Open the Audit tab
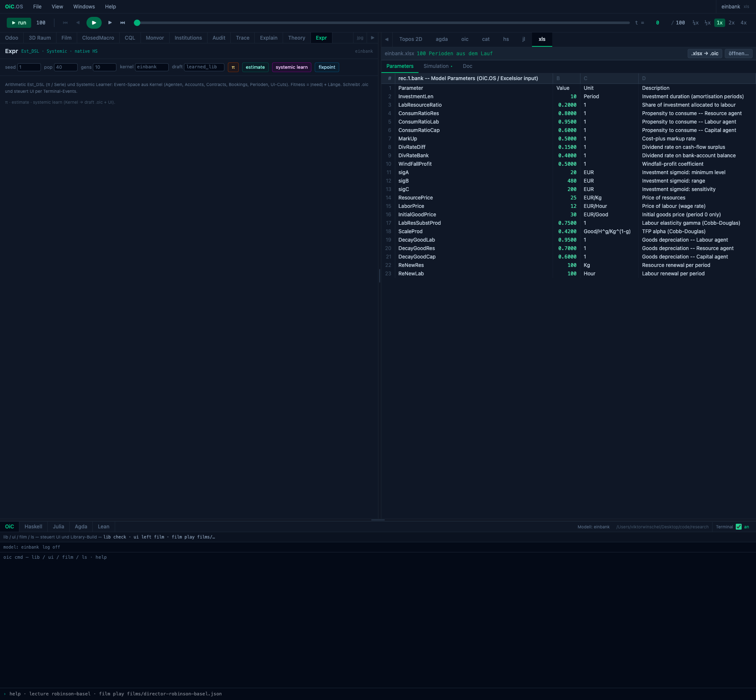 click(219, 38)
